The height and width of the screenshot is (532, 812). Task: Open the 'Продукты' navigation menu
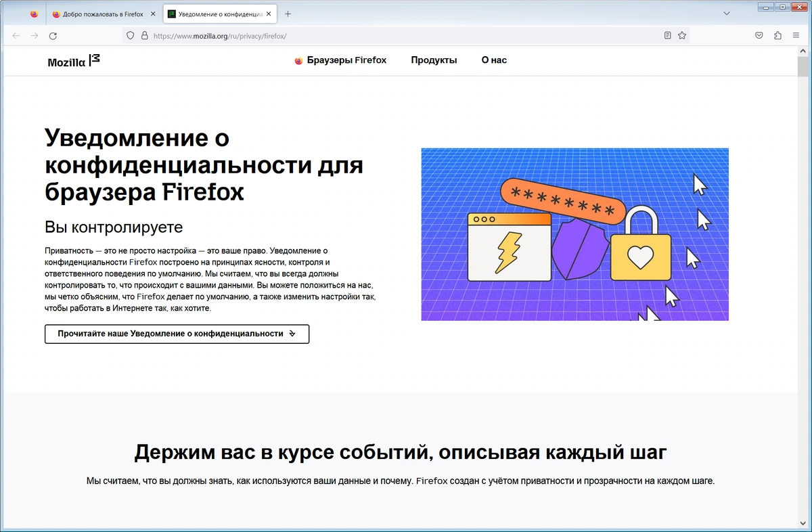[x=434, y=60]
